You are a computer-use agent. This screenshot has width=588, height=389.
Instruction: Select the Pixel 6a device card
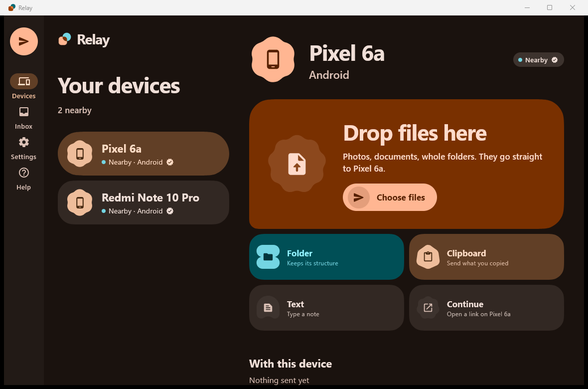(143, 154)
